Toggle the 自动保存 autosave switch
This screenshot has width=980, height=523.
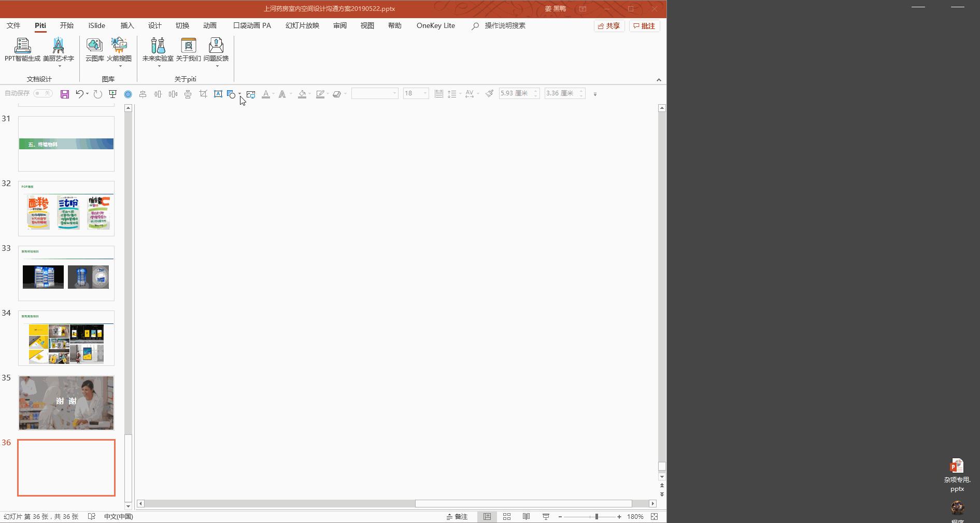43,93
